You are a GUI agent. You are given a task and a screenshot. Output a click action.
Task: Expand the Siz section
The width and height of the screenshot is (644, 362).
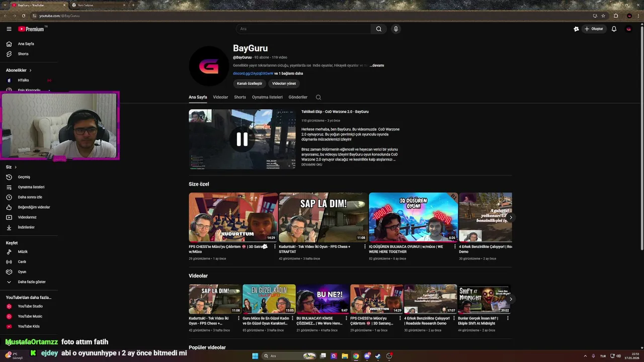coord(11,167)
